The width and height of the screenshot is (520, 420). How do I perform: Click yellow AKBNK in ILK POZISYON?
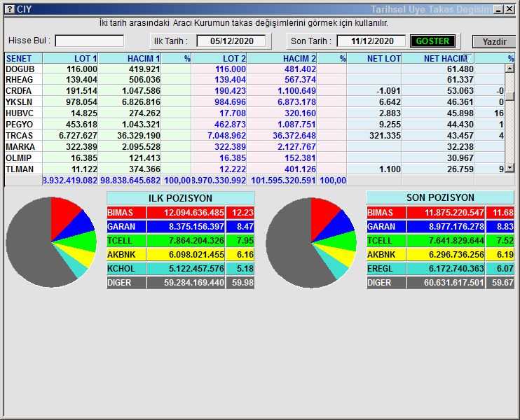126,255
